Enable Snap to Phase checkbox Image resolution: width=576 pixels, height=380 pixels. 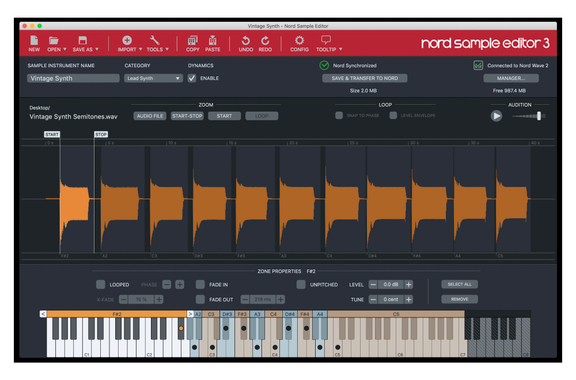pos(339,115)
